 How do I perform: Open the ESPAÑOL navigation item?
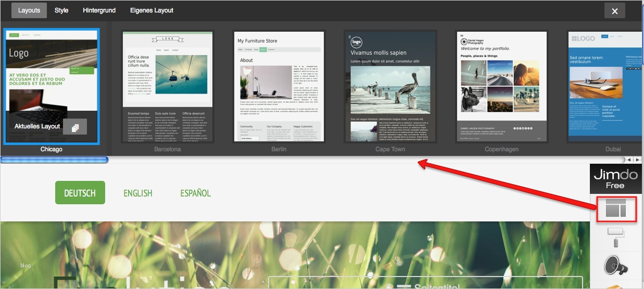click(x=195, y=193)
